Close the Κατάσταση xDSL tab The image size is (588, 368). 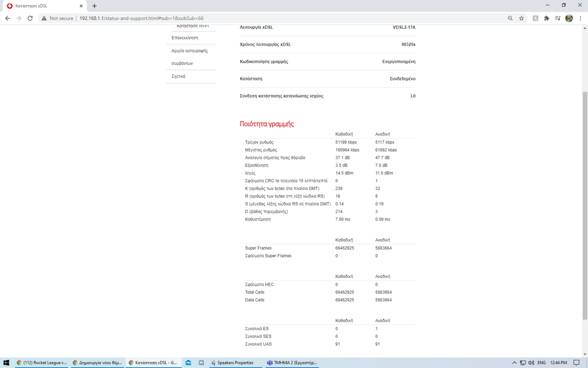(81, 6)
